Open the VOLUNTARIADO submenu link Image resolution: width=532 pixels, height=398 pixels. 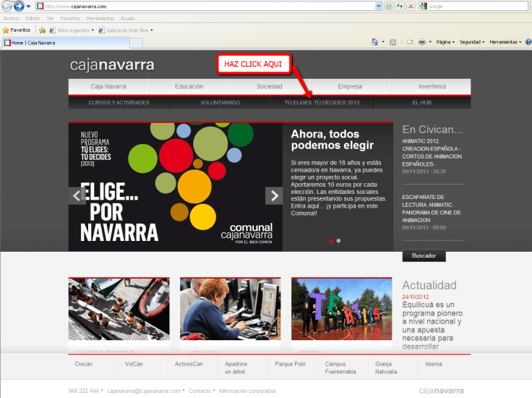(220, 103)
